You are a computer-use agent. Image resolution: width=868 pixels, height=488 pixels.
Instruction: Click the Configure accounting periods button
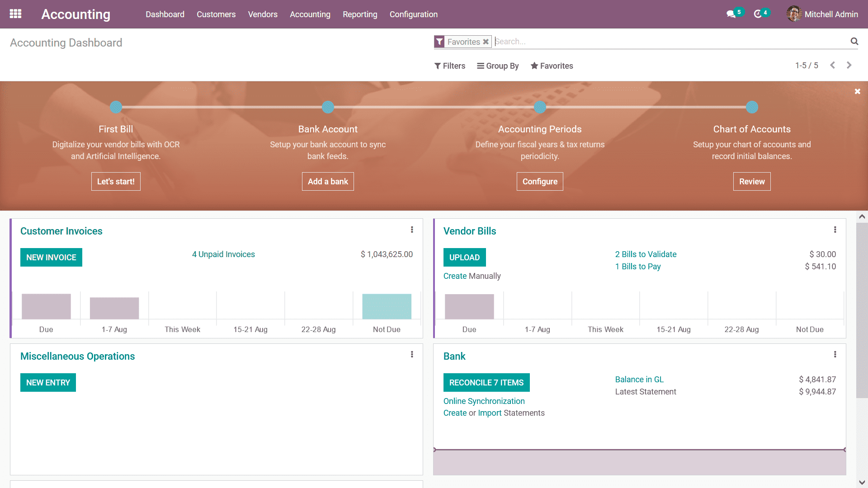[x=540, y=181]
